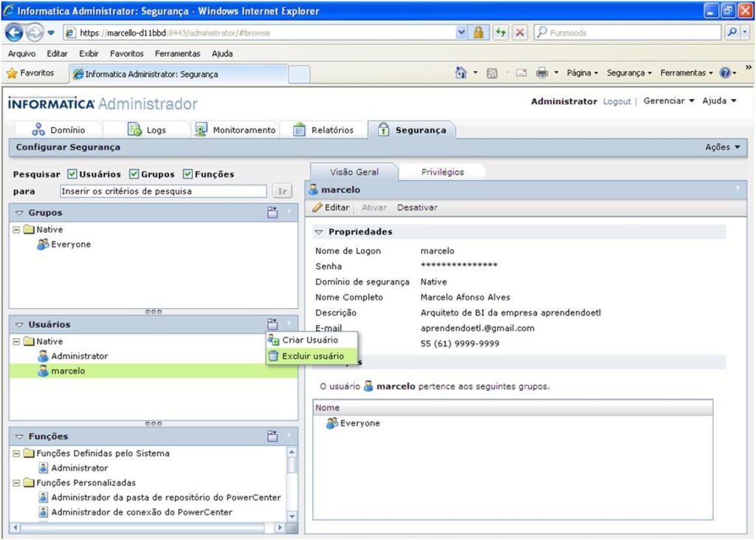Toggle the Grupos search checkbox
The width and height of the screenshot is (756, 540).
click(x=134, y=174)
